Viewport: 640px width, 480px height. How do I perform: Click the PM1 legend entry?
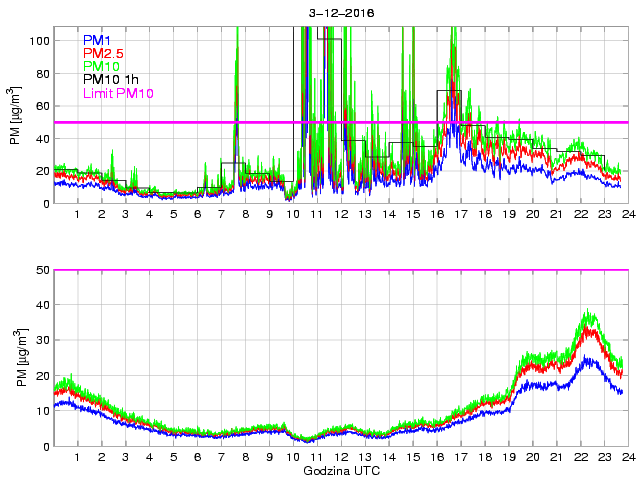tap(96, 40)
